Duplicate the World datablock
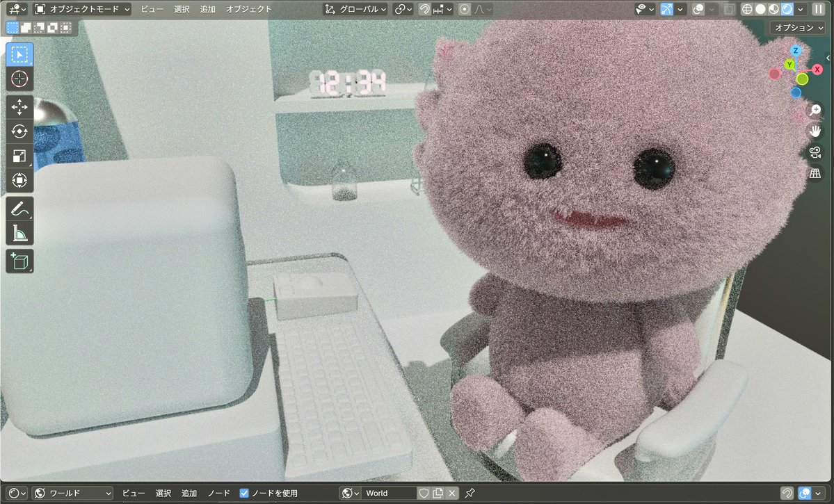Viewport: 834px width, 504px height. (438, 494)
